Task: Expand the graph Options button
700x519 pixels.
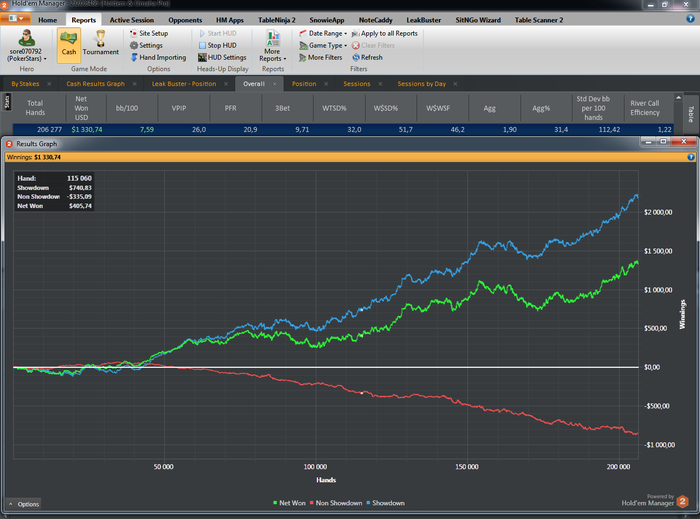Action: (x=24, y=504)
